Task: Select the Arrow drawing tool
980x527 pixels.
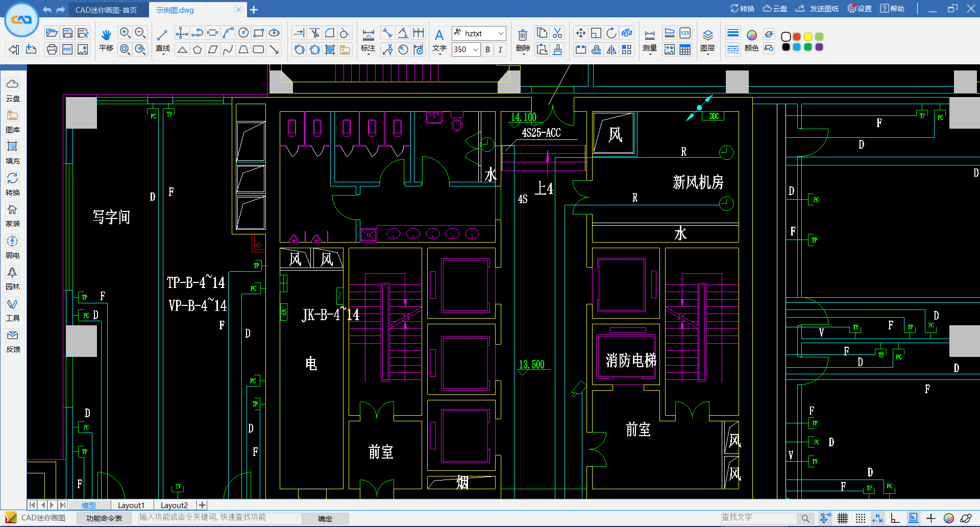Action: click(274, 50)
